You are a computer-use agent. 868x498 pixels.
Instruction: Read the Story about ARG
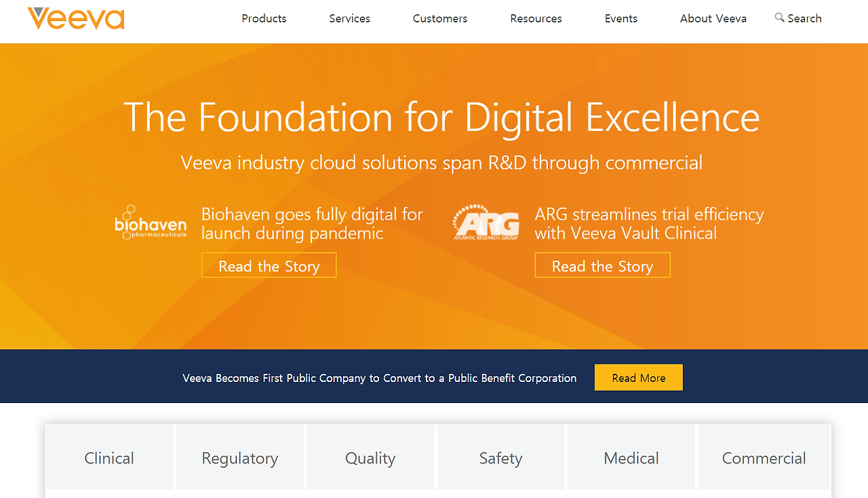pyautogui.click(x=602, y=265)
